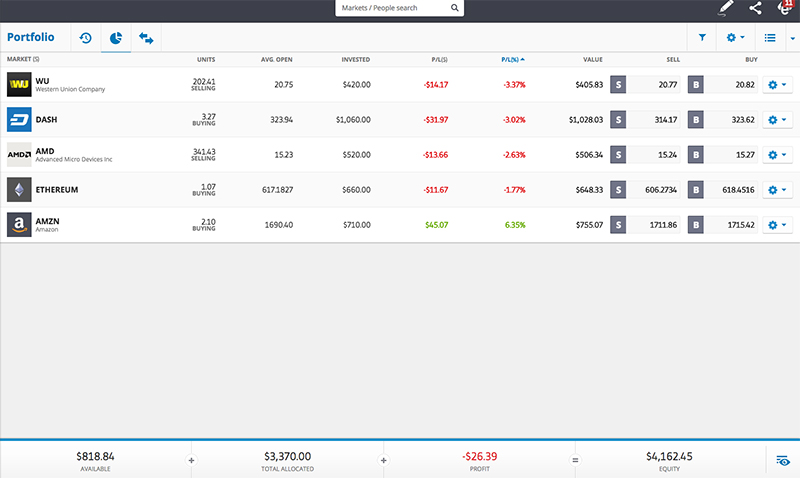Open the DASH market name
This screenshot has height=478, width=800.
click(46, 119)
